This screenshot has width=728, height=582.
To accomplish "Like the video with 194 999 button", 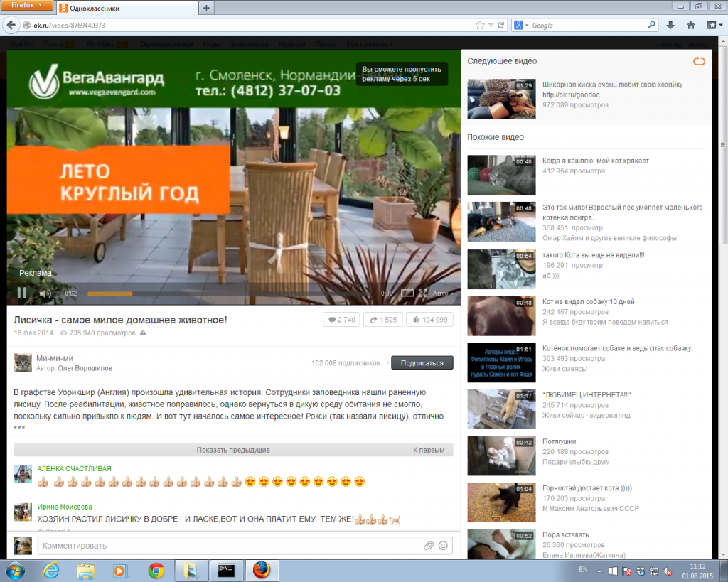I will (x=430, y=320).
